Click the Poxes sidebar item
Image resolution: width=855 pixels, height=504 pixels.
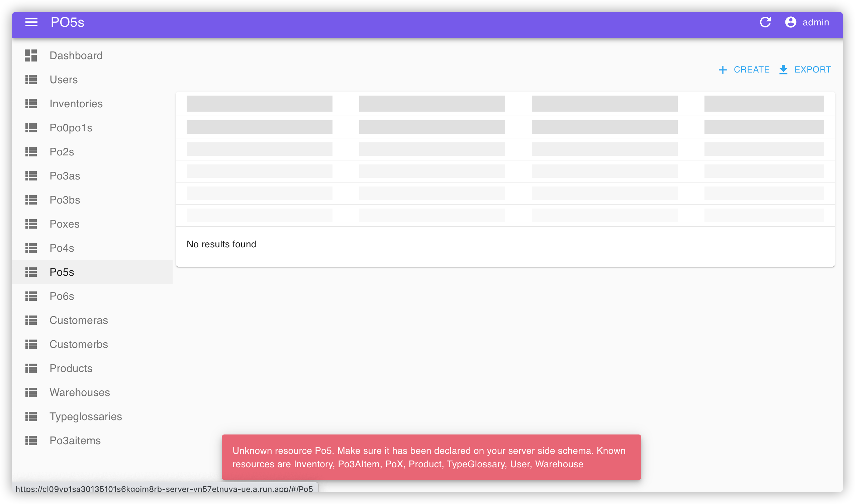(65, 224)
